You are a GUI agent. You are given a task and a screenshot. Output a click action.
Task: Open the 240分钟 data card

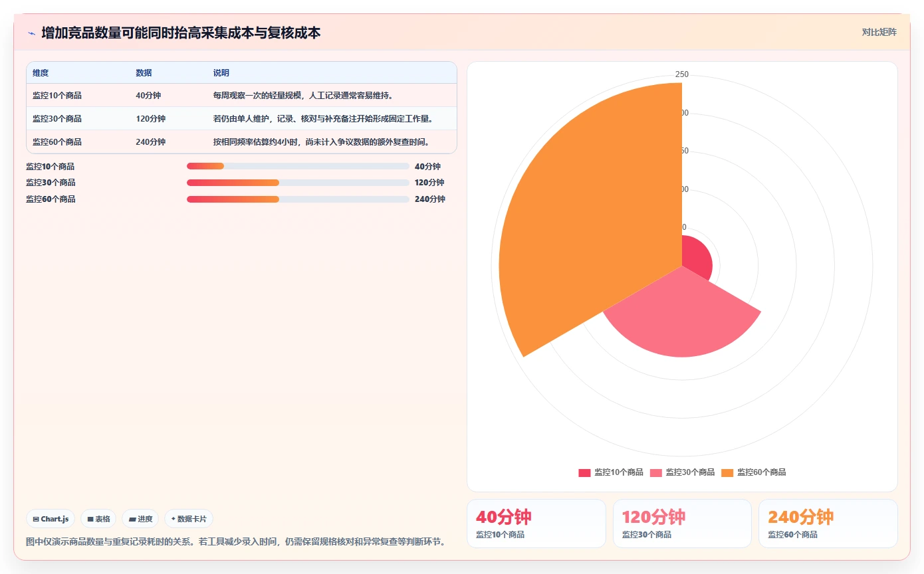[828, 524]
